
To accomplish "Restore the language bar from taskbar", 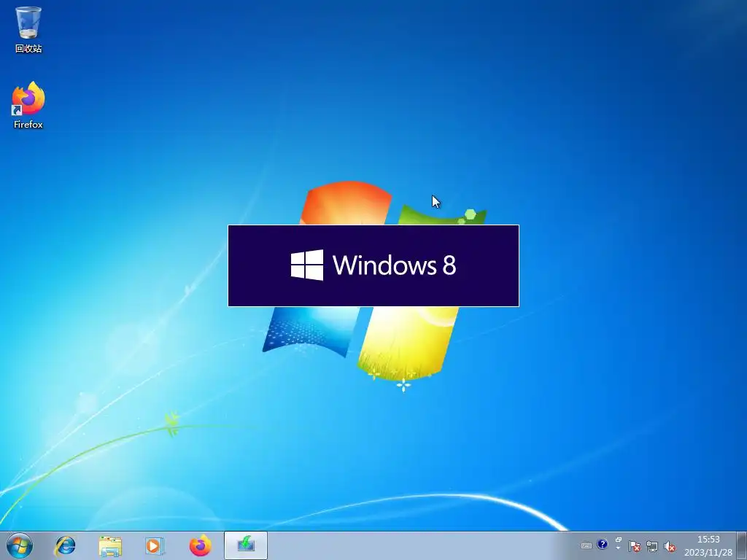I will [x=619, y=540].
